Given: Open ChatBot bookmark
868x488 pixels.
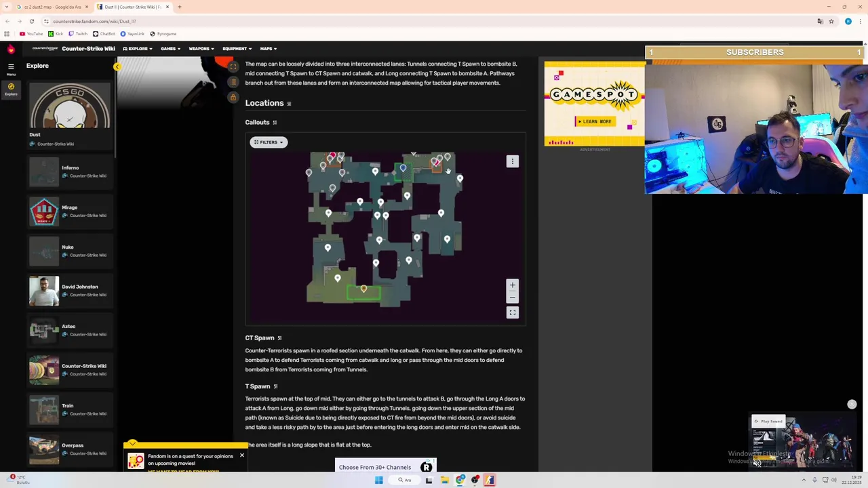Looking at the screenshot, I should tap(104, 34).
